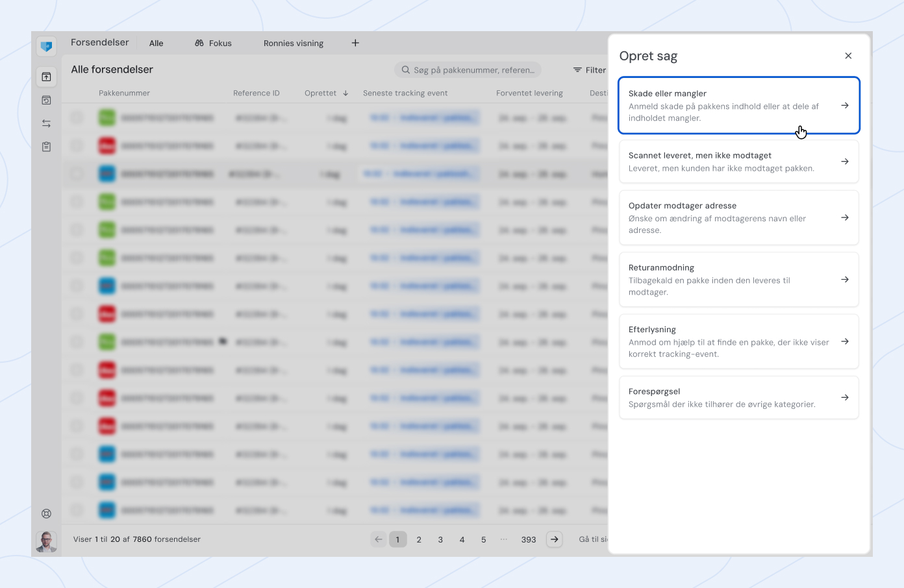904x588 pixels.
Task: Click the transfer arrows sidebar icon
Action: pyautogui.click(x=46, y=123)
